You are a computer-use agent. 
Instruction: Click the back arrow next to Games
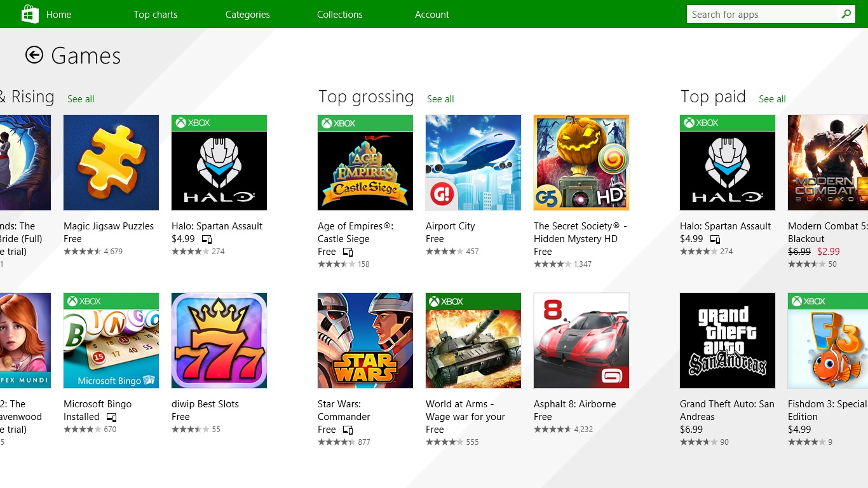click(34, 55)
